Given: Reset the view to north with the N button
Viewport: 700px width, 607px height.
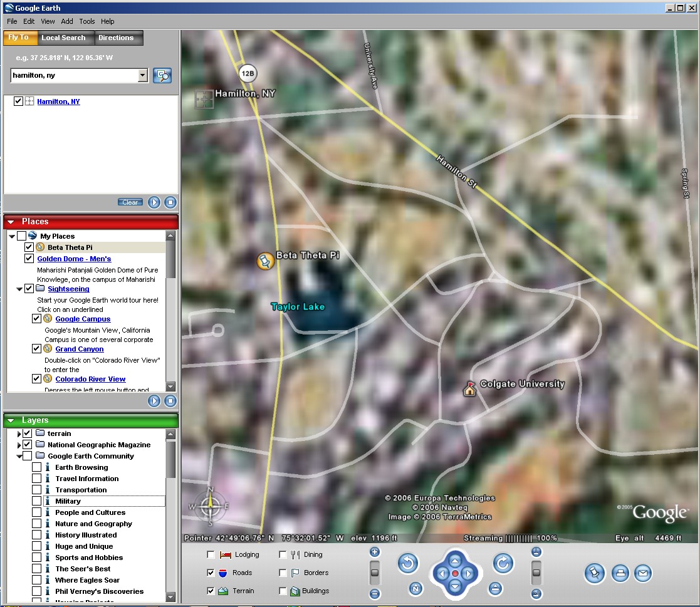Looking at the screenshot, I should click(x=415, y=589).
